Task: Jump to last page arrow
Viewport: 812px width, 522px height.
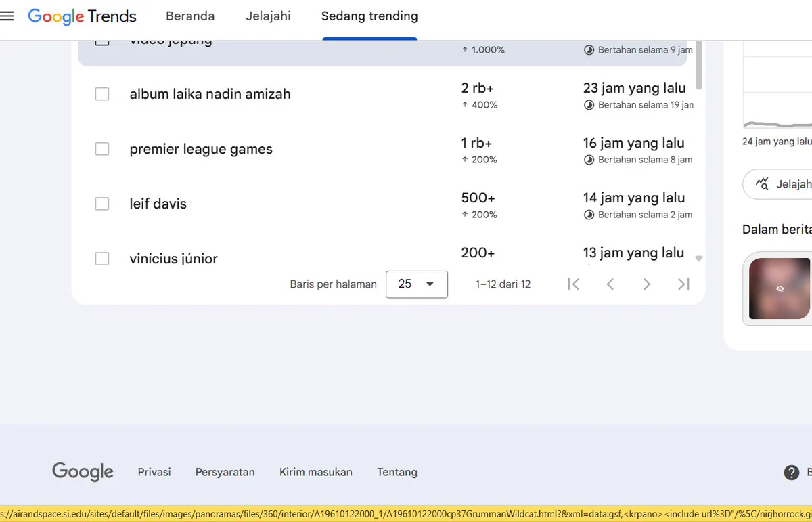Action: click(x=683, y=284)
